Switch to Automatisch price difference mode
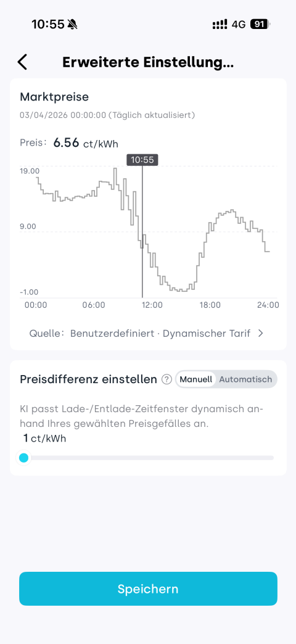296x644 pixels. click(x=245, y=379)
